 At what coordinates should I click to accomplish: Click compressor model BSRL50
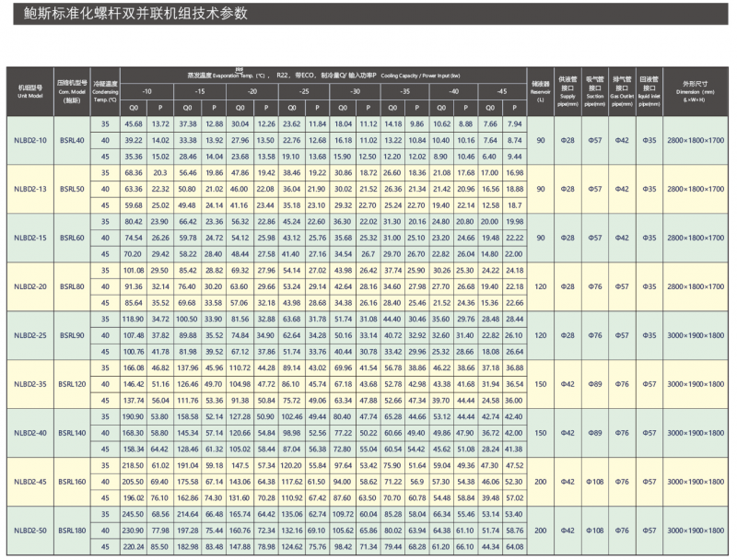[x=72, y=190]
